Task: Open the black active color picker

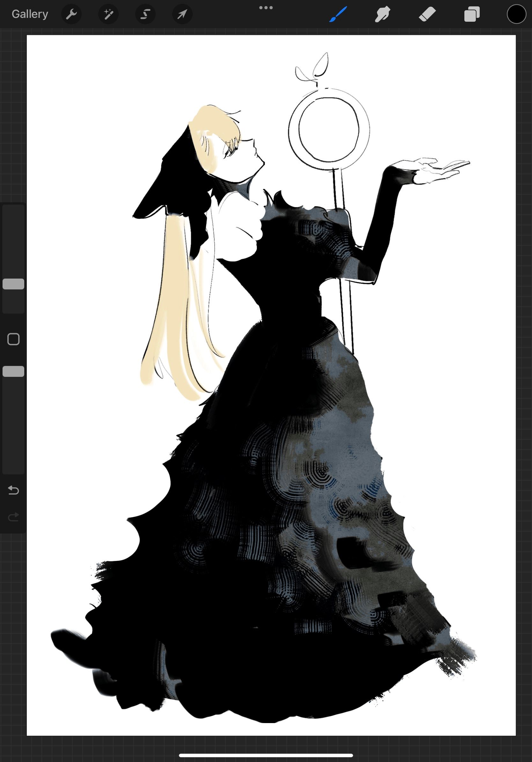Action: tap(516, 14)
